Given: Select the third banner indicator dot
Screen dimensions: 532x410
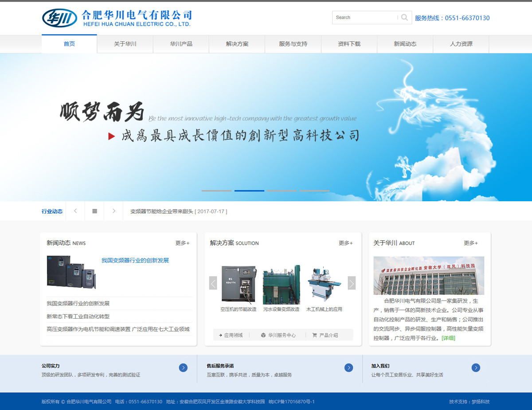Looking at the screenshot, I should (282, 191).
